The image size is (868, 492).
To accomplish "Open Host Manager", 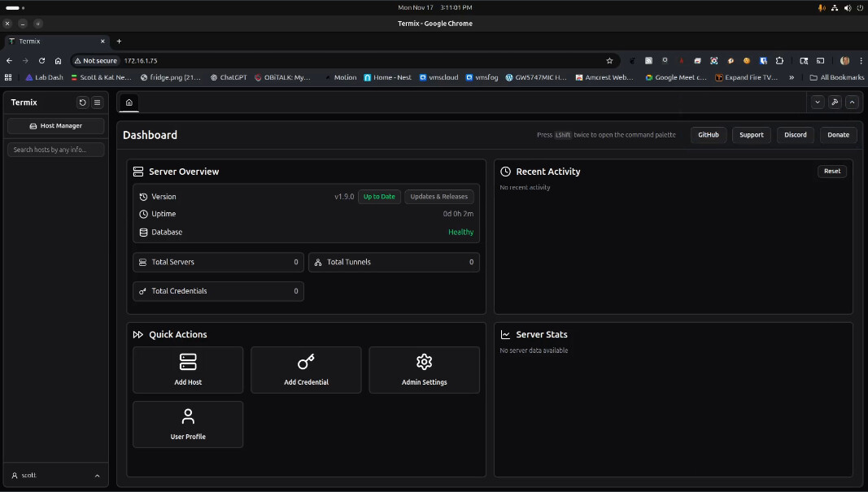I will click(x=55, y=126).
